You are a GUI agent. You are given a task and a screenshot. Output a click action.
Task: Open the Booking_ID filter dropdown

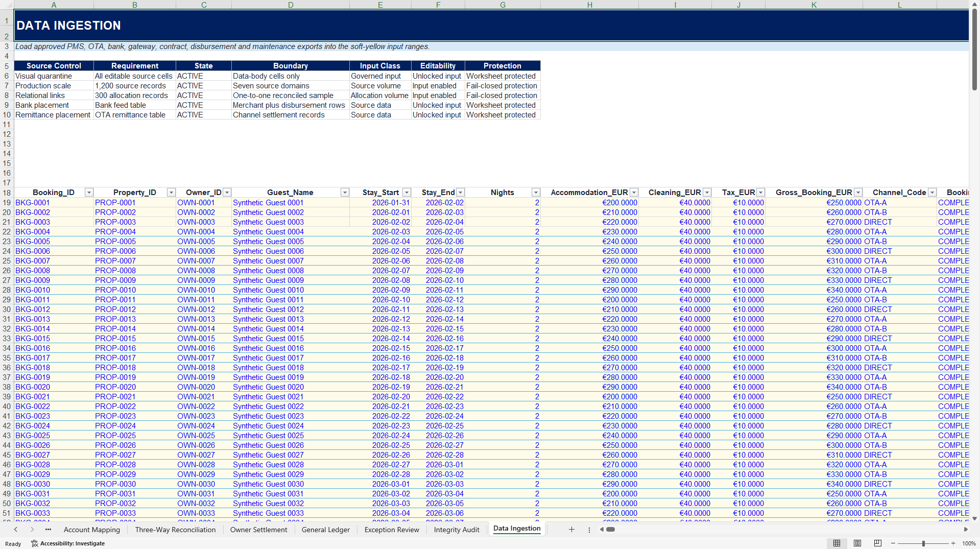[89, 193]
